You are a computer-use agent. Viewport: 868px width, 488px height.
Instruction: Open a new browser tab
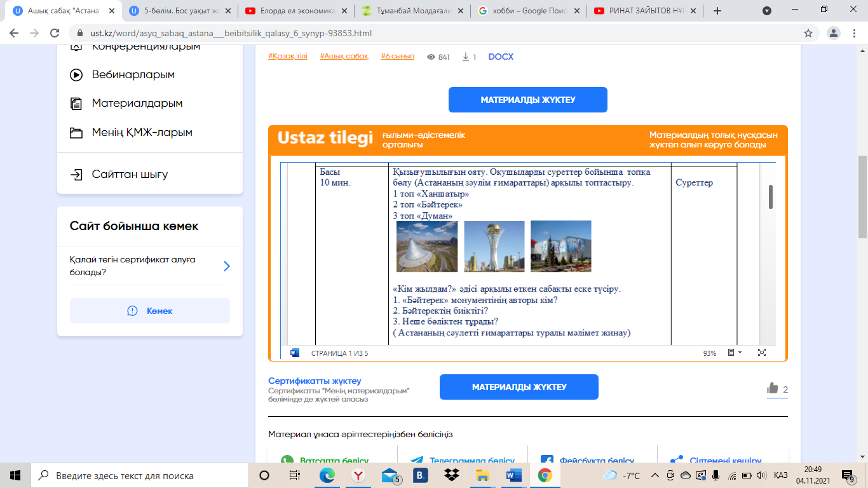(717, 11)
